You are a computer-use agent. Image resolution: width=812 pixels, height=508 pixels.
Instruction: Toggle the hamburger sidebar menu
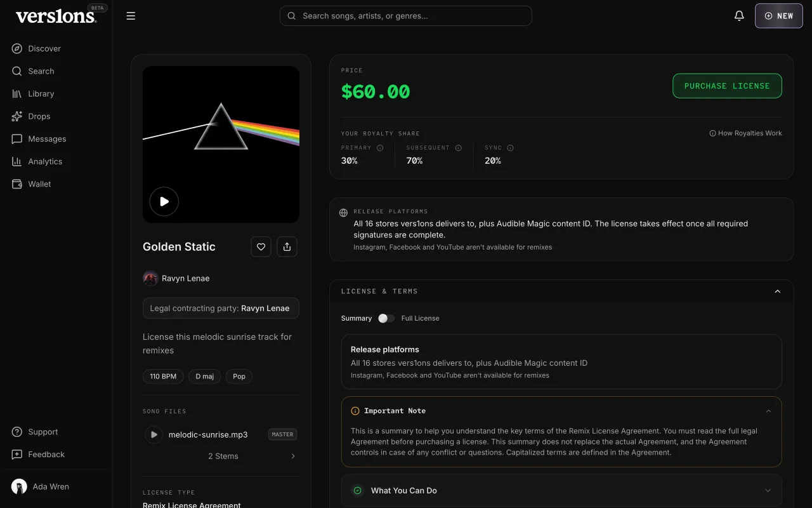[x=131, y=16]
